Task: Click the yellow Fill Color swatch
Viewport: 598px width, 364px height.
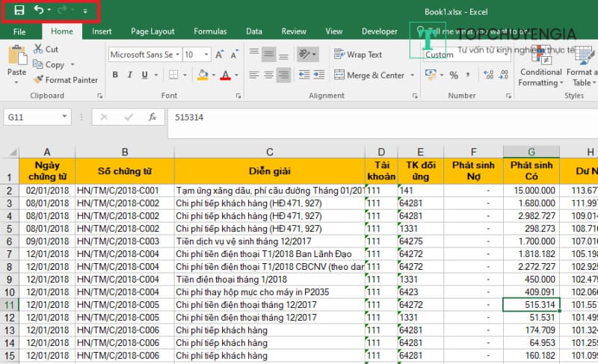Action: click(x=202, y=75)
